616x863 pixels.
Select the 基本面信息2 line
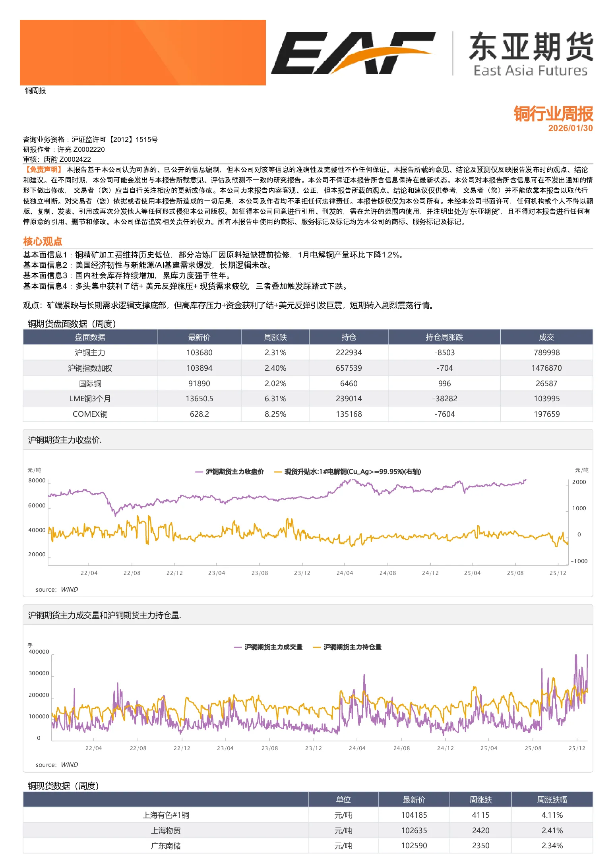tap(147, 265)
